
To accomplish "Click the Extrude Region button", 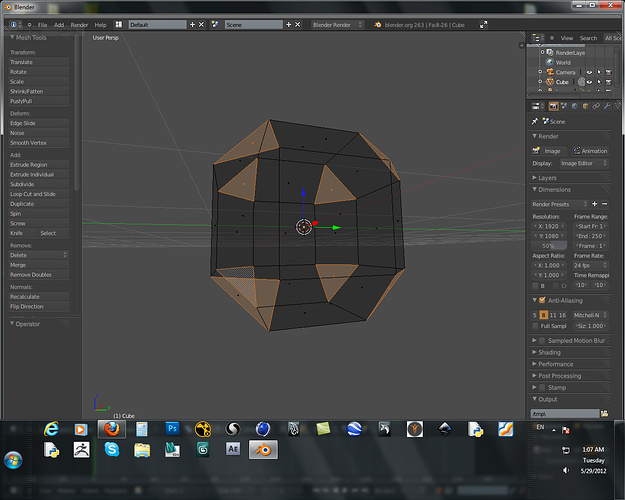I will pos(39,165).
